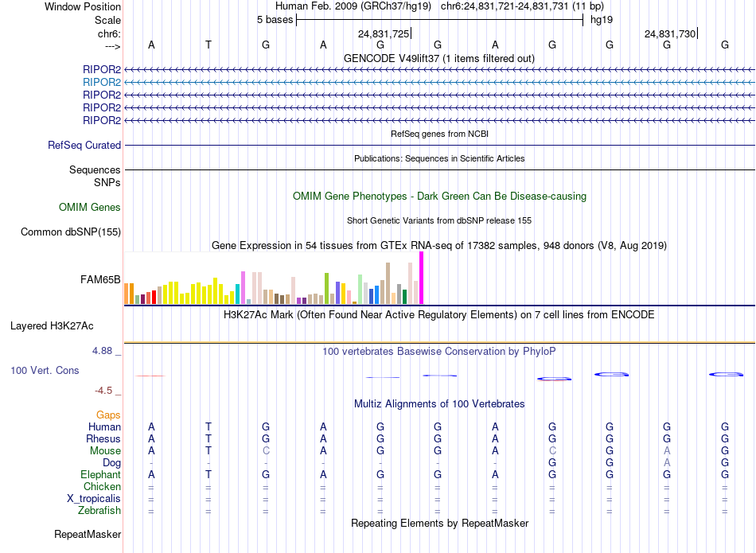Click 'Basewise Conservation by PhyloP' title
The image size is (756, 553).
pos(439,351)
